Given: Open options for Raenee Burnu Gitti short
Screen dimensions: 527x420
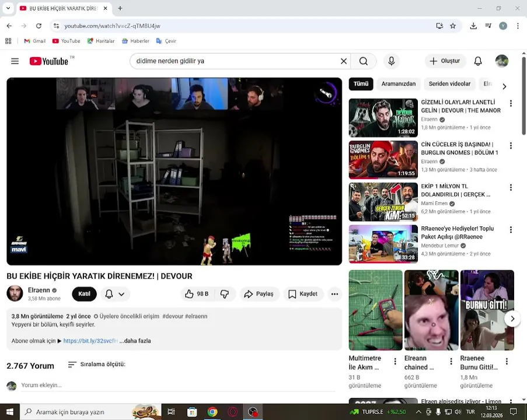Looking at the screenshot, I should point(507,361).
